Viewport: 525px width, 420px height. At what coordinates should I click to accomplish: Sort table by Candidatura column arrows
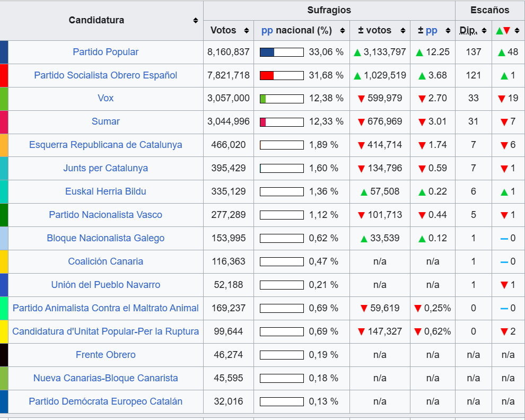[196, 21]
